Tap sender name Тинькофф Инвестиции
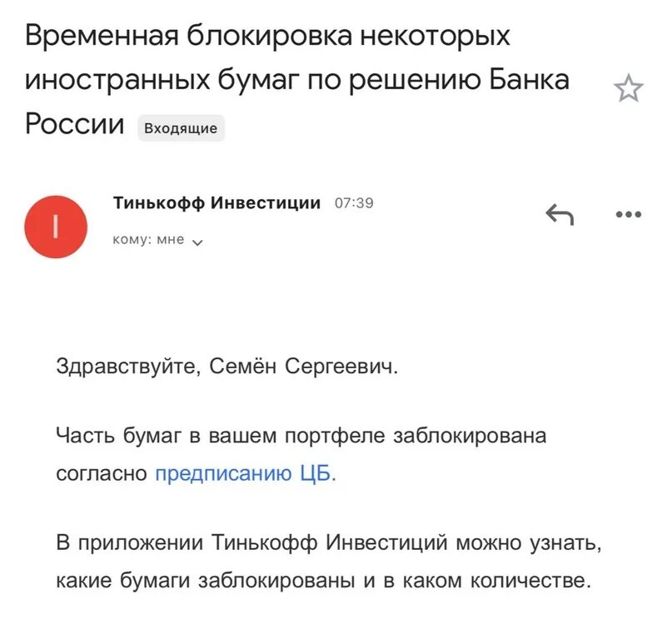672x634 pixels. tap(217, 202)
